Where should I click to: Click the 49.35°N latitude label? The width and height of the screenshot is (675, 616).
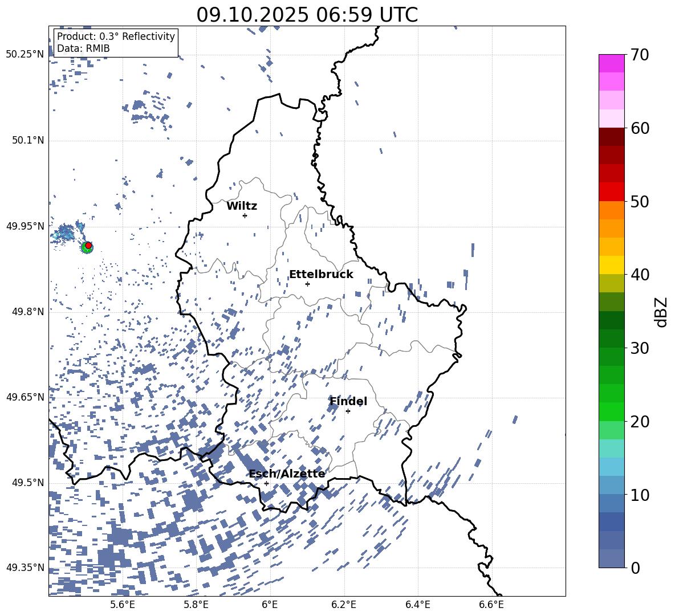pos(25,568)
